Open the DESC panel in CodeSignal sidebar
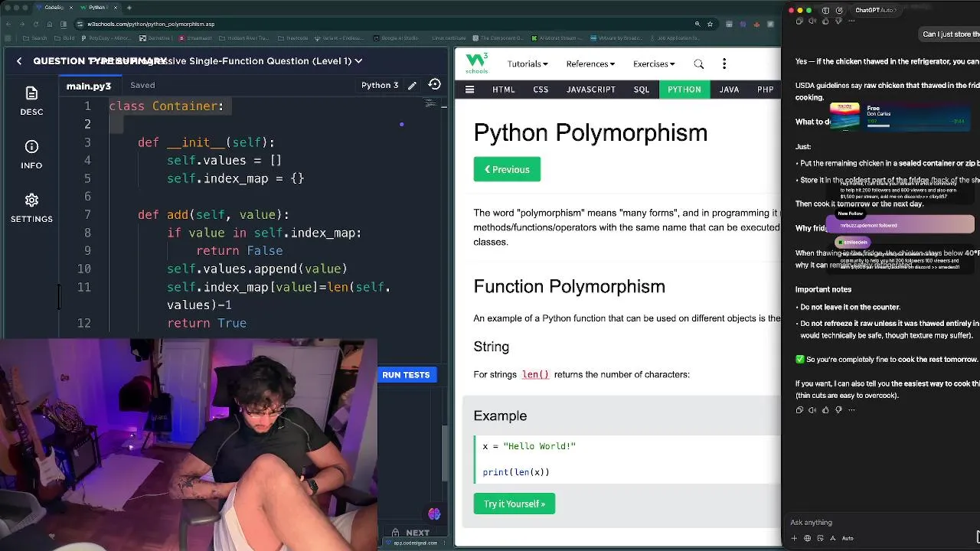The image size is (980, 551). [31, 101]
